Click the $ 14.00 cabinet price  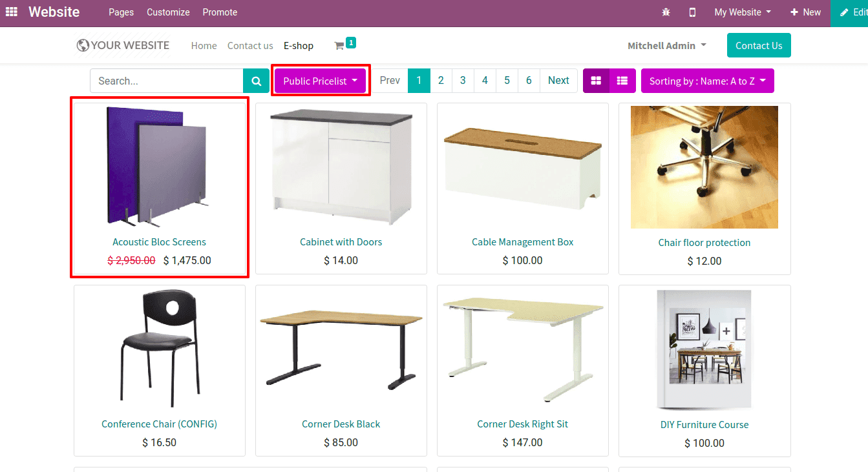click(x=341, y=261)
